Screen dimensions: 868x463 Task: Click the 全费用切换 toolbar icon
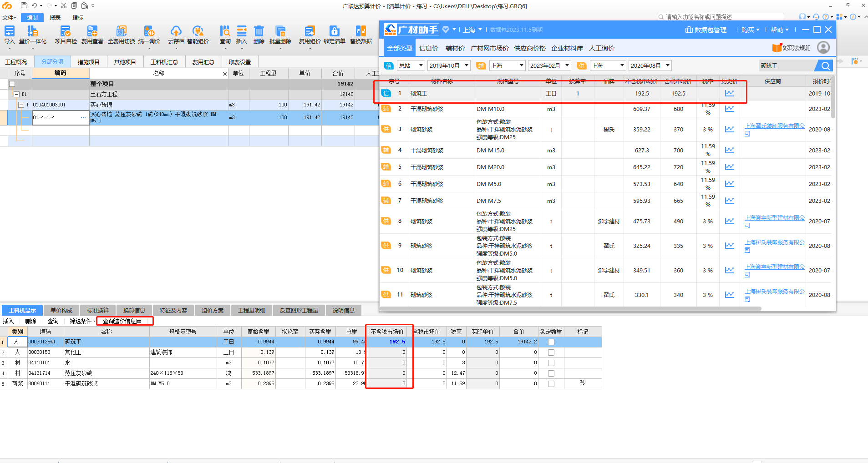click(x=122, y=35)
